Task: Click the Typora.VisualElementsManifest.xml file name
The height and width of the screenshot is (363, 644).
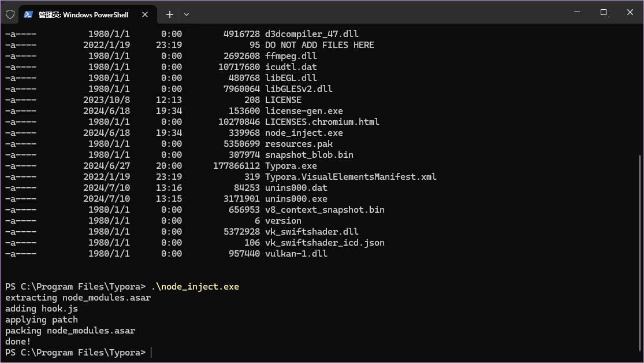Action: point(351,177)
